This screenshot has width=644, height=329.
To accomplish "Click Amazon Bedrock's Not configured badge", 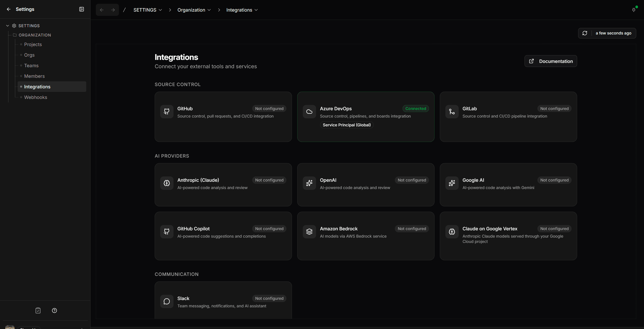I will point(412,229).
